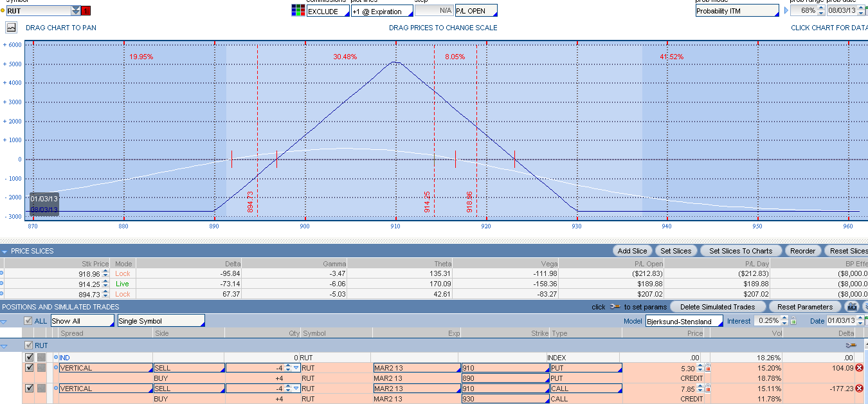Click the wrench icon in RUT group row
The image size is (868, 404).
click(850, 345)
